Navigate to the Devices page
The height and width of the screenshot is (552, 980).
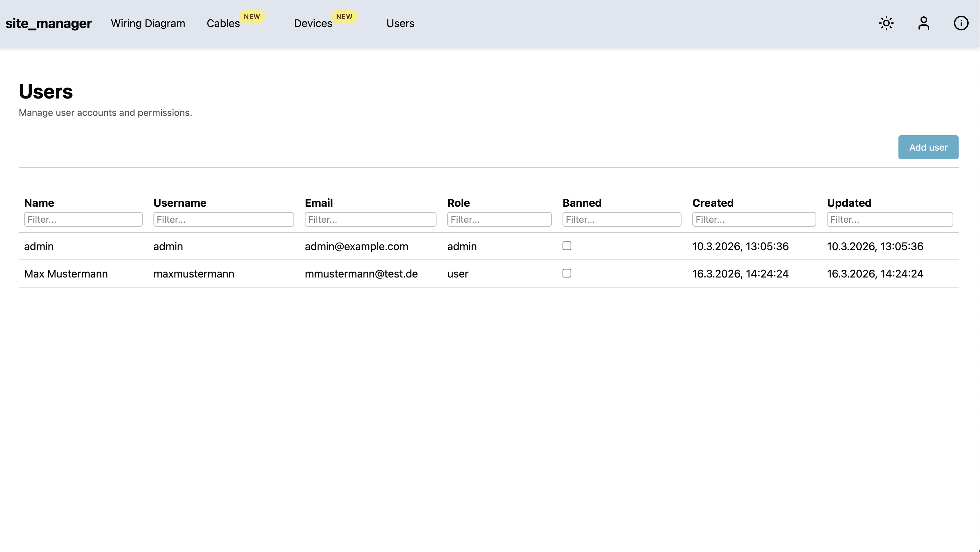(x=313, y=24)
